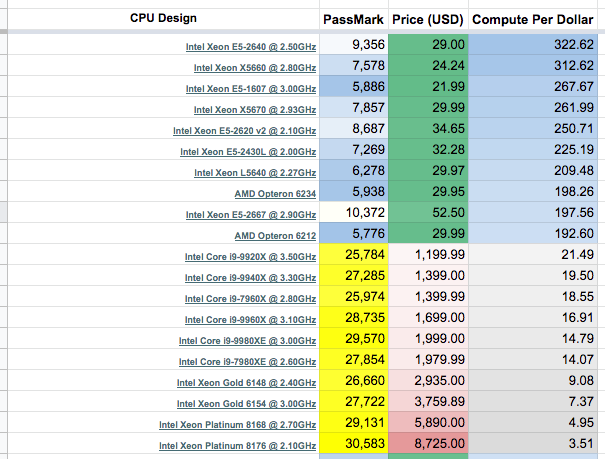Open the Intel Core i9-9920X @ 3.50GHz link
This screenshot has width=605, height=459.
click(x=250, y=257)
